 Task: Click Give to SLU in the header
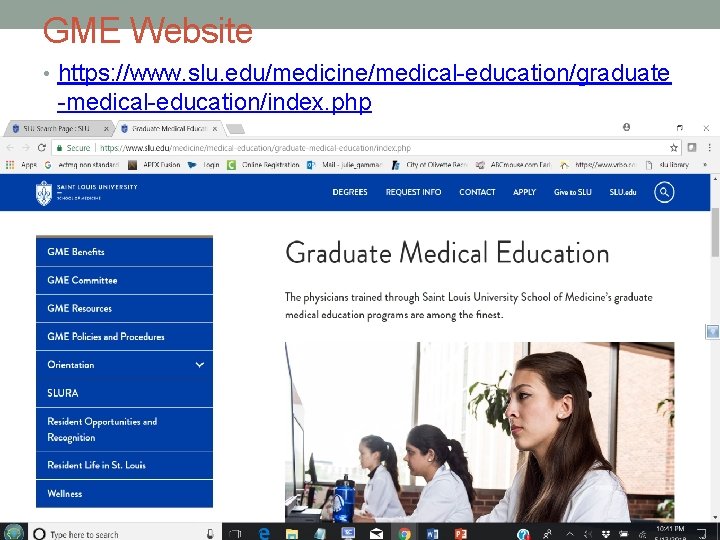(x=573, y=192)
